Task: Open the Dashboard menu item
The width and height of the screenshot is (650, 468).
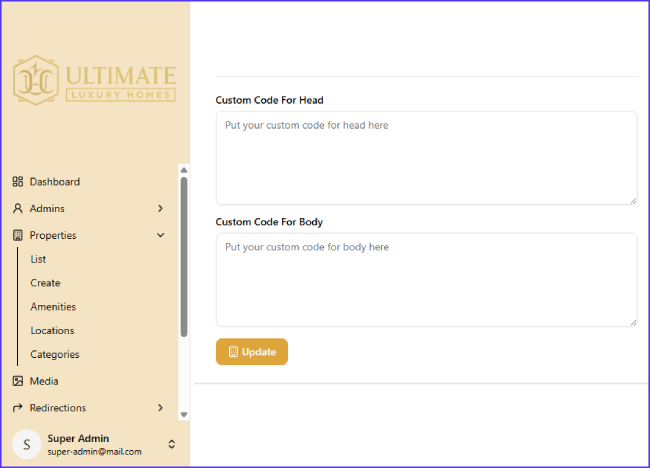Action: coord(55,182)
